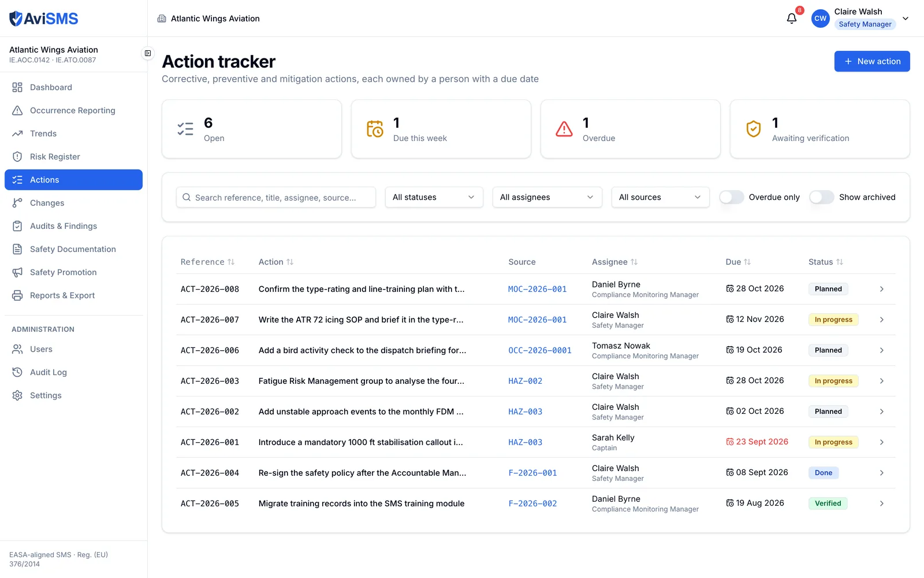The height and width of the screenshot is (578, 924).
Task: Open the notifications bell
Action: coord(792,18)
